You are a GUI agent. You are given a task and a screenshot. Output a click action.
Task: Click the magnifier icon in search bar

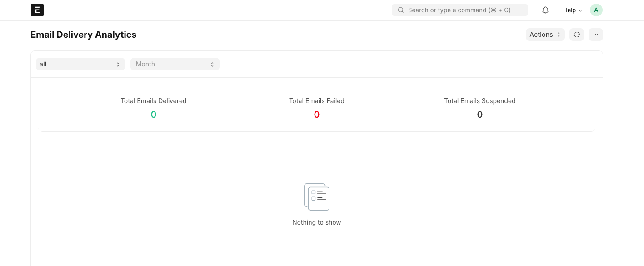pyautogui.click(x=401, y=10)
